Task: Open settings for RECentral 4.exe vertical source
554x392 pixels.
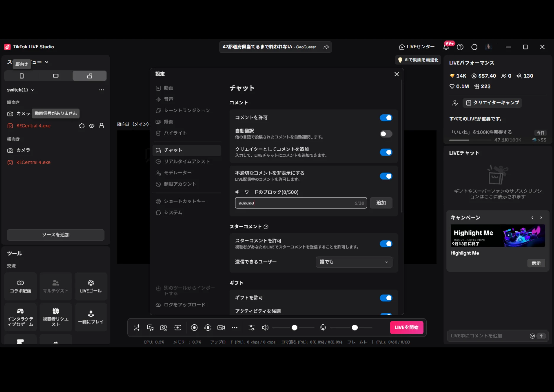Action: (x=82, y=126)
